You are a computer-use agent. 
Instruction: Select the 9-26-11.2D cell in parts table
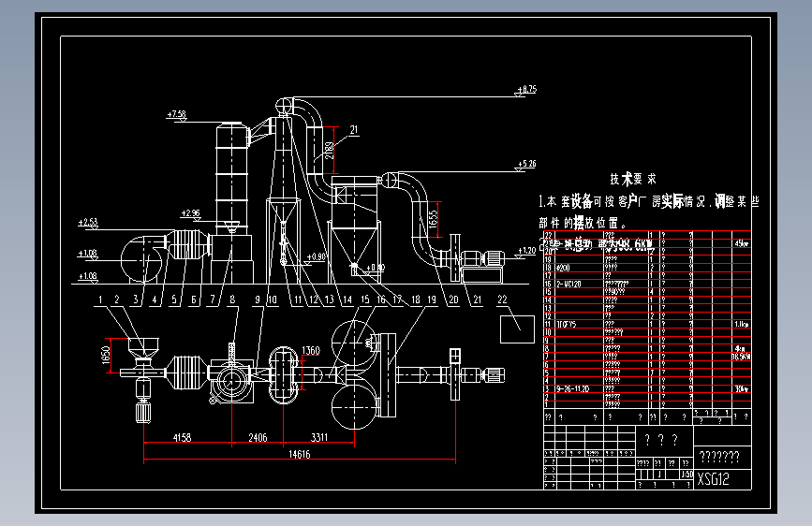point(573,388)
